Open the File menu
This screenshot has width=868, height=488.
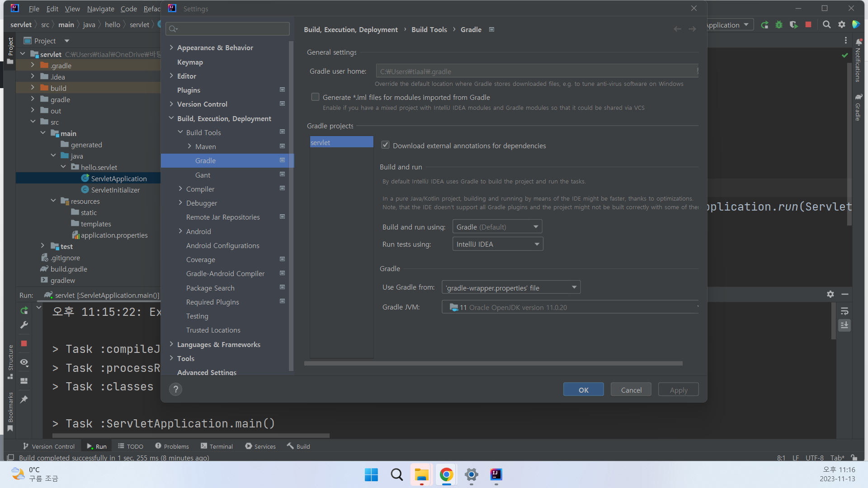[34, 9]
